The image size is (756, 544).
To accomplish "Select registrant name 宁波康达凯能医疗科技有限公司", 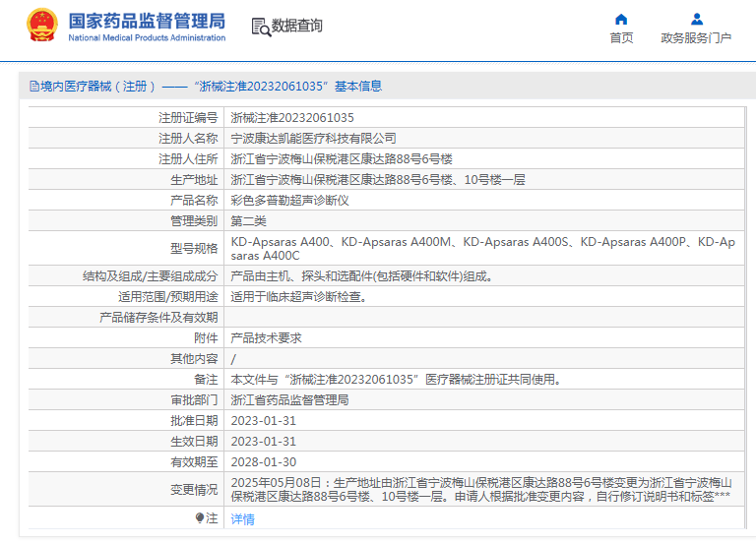I will tap(313, 139).
